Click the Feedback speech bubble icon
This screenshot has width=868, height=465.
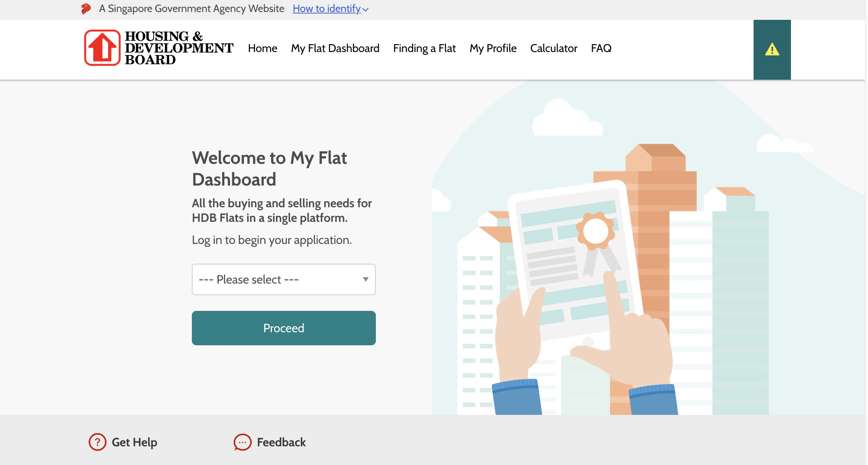242,442
